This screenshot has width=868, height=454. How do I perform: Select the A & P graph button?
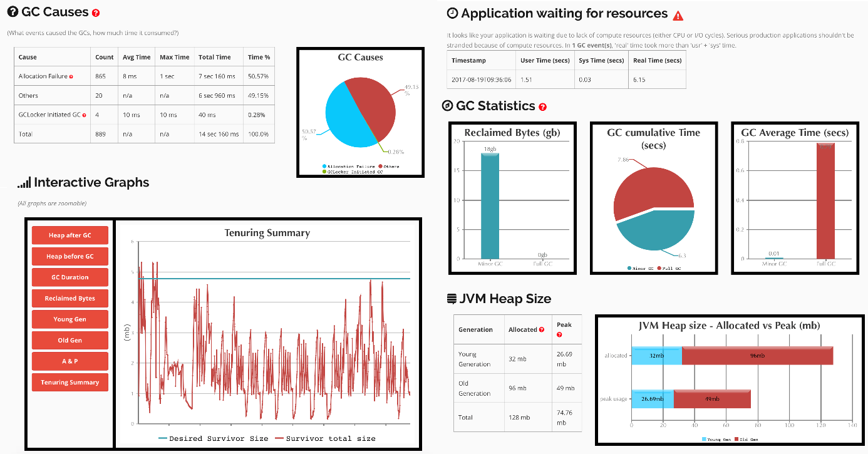click(x=70, y=361)
